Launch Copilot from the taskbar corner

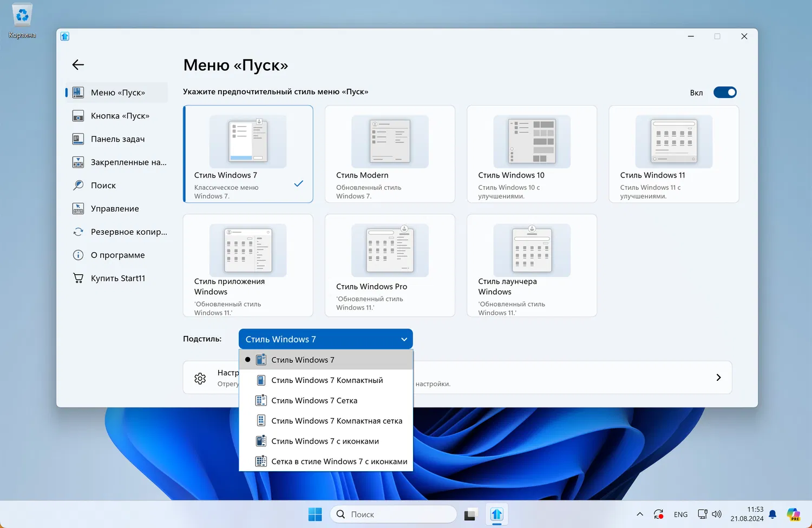pos(794,514)
